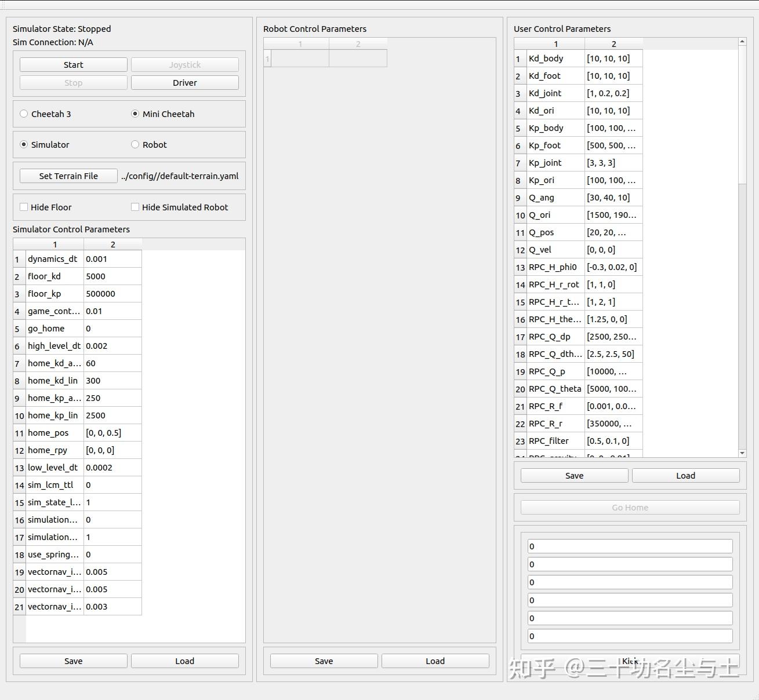Click the floor_kd parameter name cell

pyautogui.click(x=55, y=276)
